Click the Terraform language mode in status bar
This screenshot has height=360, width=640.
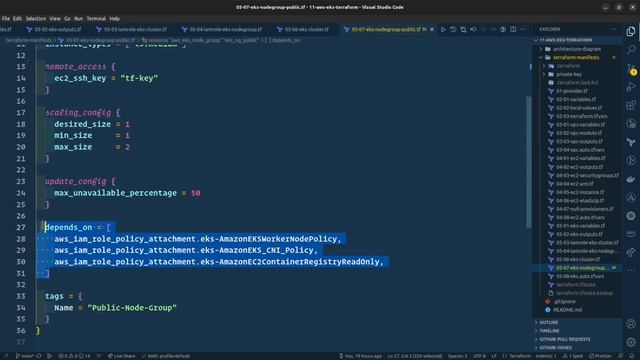(x=517, y=356)
